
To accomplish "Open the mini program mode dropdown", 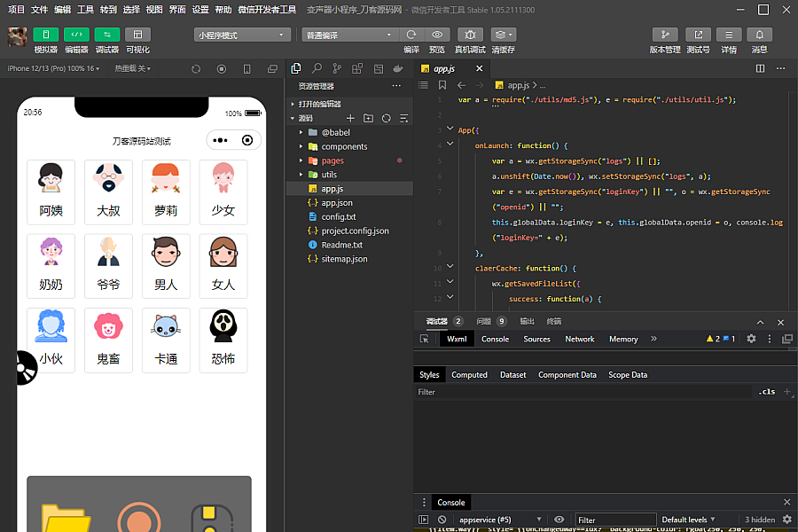I will [242, 35].
